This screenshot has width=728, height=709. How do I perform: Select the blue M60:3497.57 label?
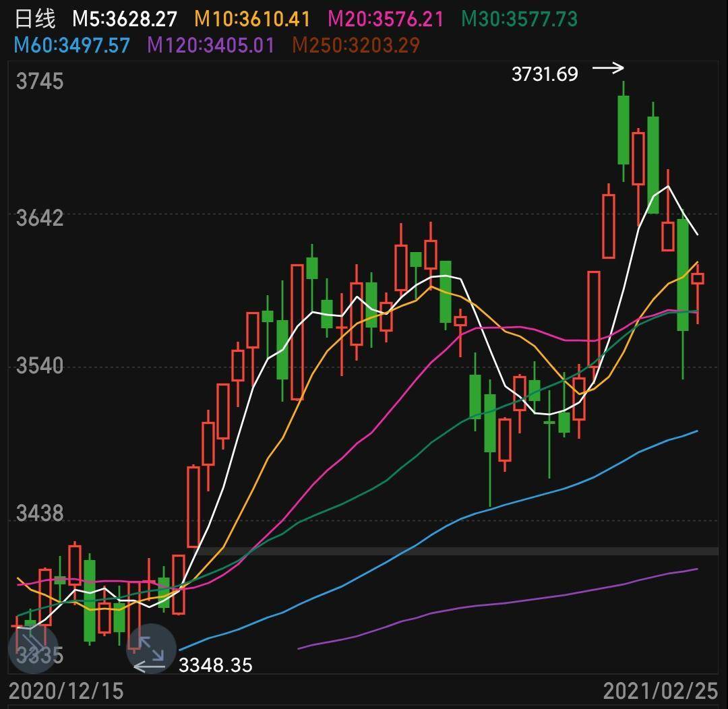[72, 45]
